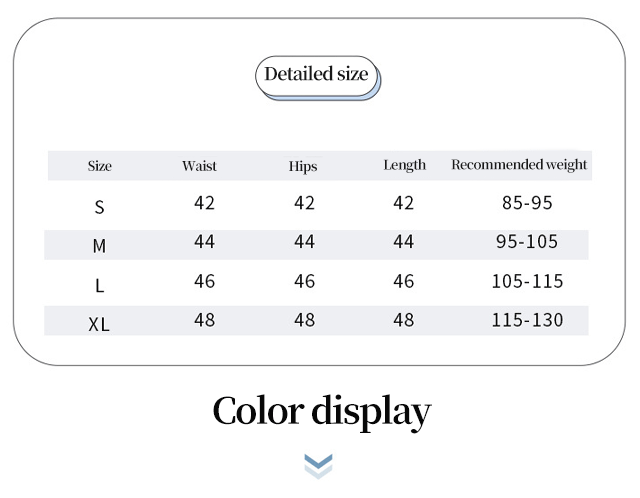Viewport: 640px width, 498px height.
Task: Select the XL size row label
Action: coord(99,324)
